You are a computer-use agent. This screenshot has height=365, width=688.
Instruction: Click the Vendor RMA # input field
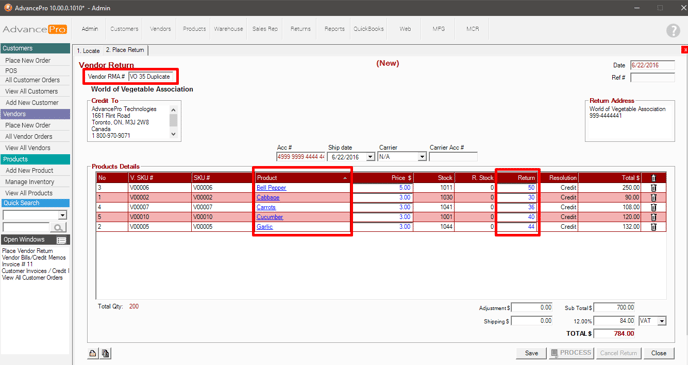tap(152, 77)
